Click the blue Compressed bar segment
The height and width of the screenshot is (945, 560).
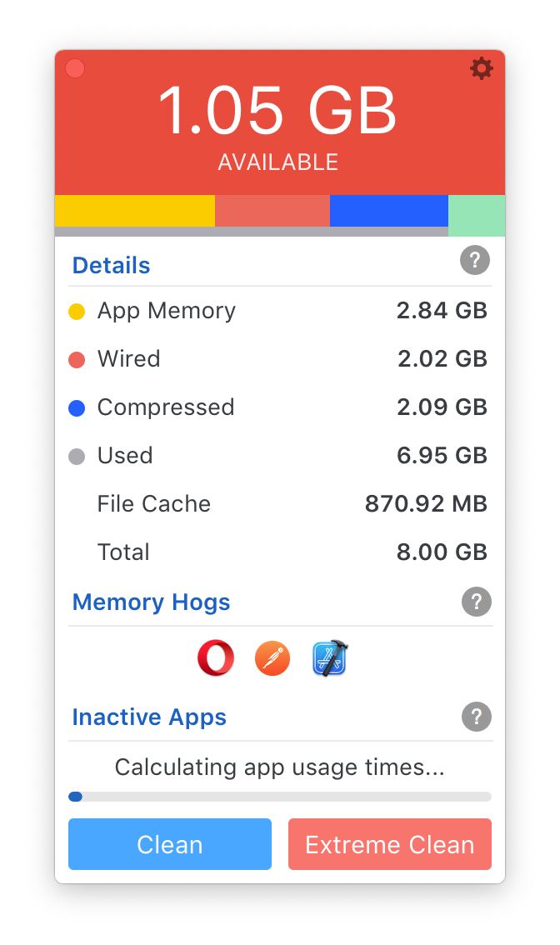tap(389, 210)
